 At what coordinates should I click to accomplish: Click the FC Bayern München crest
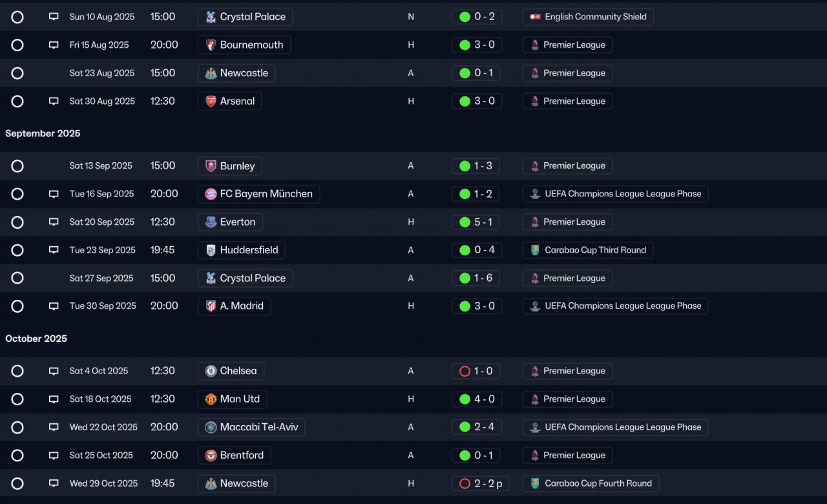tap(211, 194)
